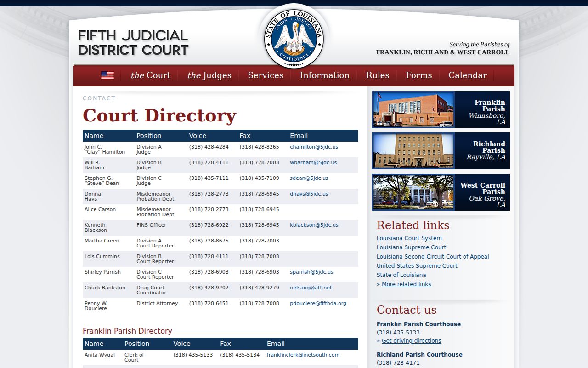Screen dimensions: 588x368
Task: Email chamilton@5jdc.us
Action: tap(314, 147)
